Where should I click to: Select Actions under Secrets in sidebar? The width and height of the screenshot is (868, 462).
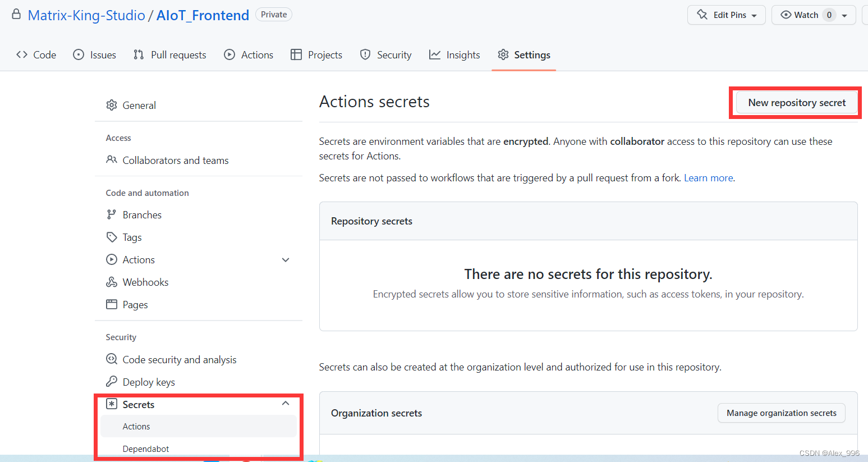198,426
